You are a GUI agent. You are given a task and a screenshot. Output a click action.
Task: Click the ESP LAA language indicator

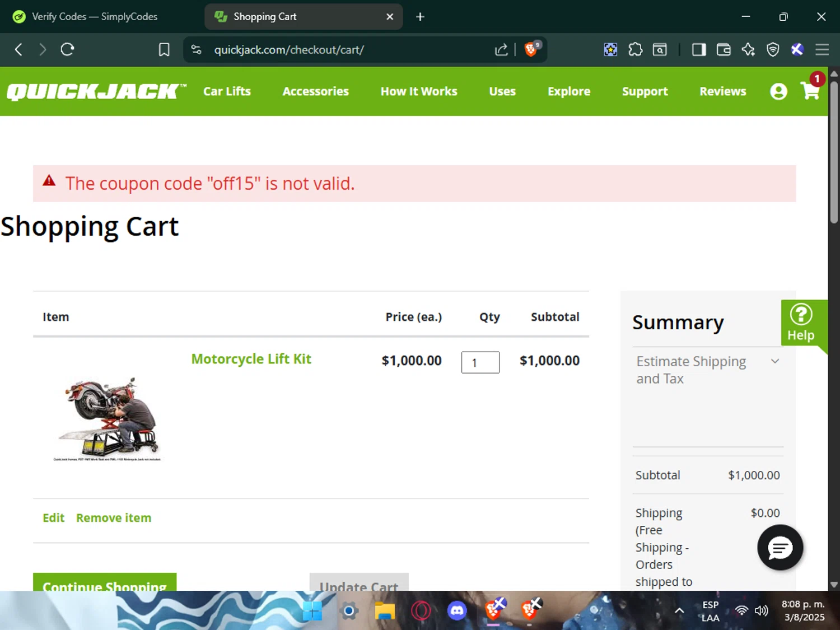click(710, 611)
